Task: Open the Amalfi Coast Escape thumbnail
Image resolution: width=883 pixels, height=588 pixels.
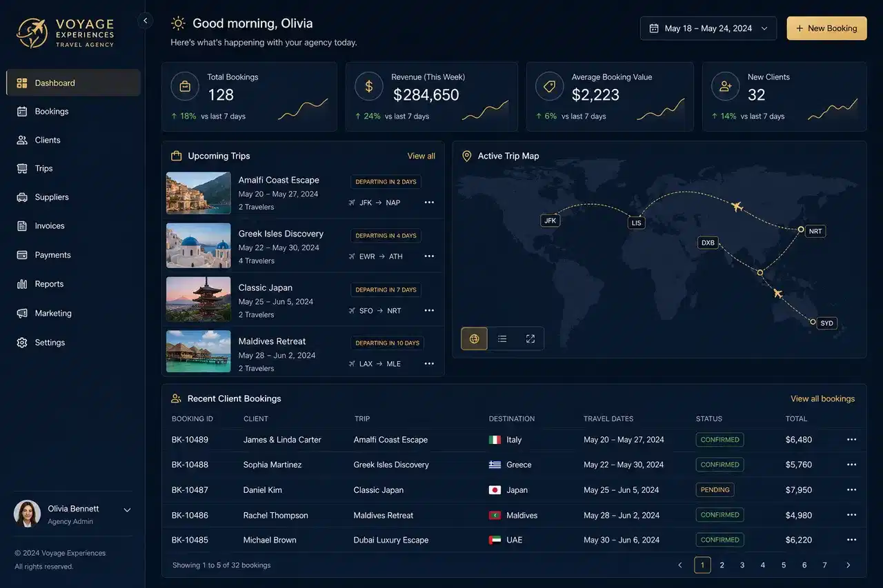Action: click(x=199, y=193)
